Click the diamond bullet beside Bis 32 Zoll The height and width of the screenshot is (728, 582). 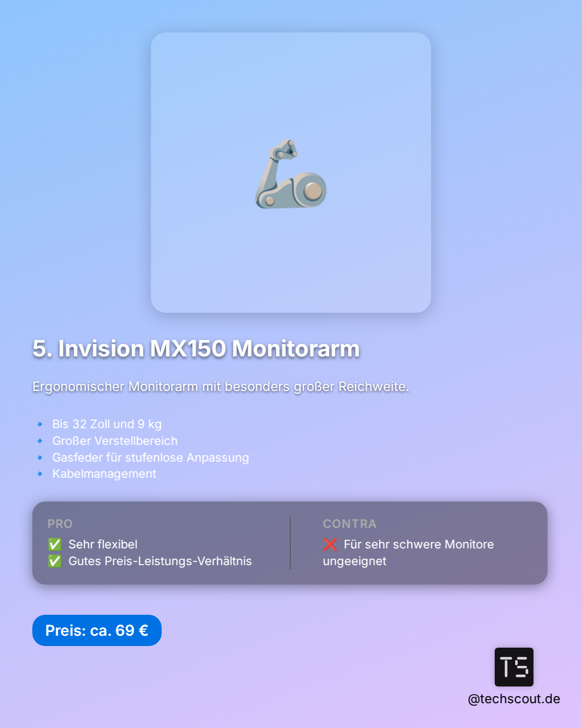[x=40, y=424]
